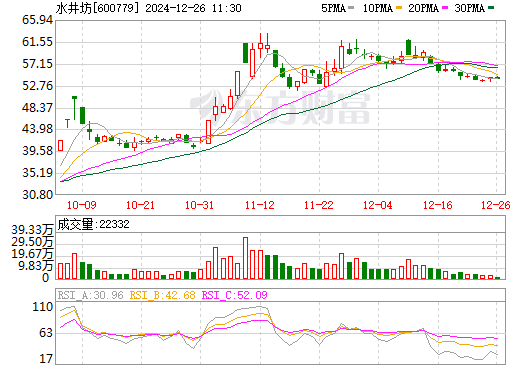Viewport: 520px width, 365px height.
Task: Click the price axis label 65.94
Action: coord(37,20)
